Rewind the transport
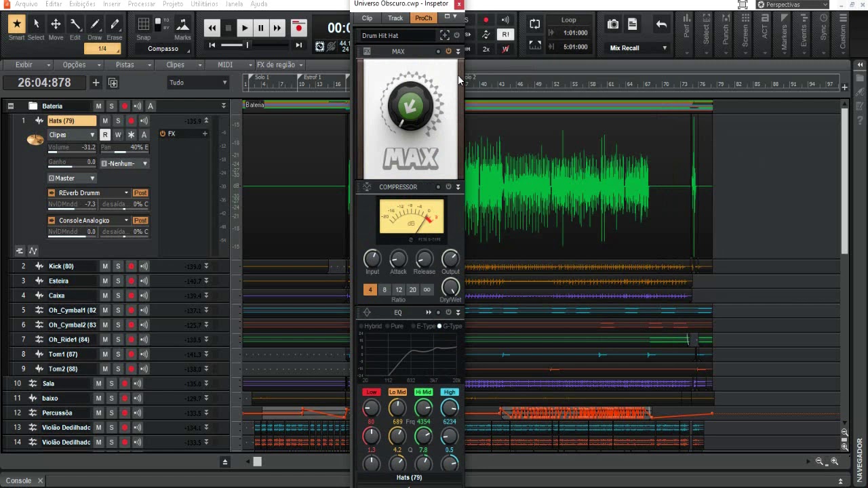Viewport: 868px width, 488px height. 212,28
